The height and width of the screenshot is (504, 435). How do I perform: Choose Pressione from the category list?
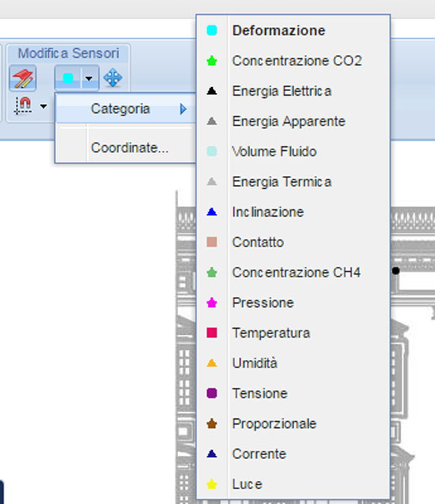click(x=262, y=303)
